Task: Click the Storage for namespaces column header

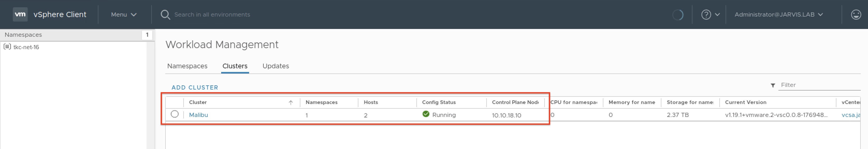Action: 690,102
